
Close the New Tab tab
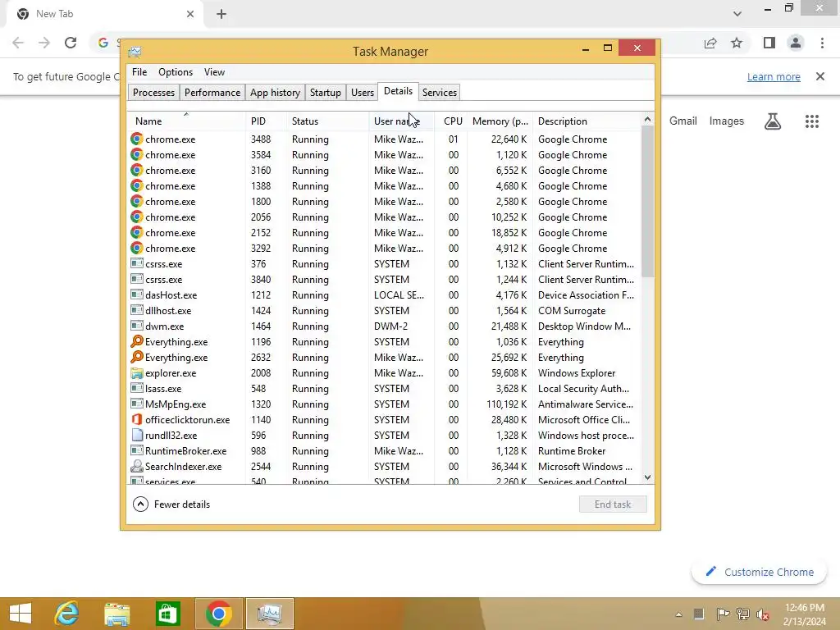tap(190, 14)
